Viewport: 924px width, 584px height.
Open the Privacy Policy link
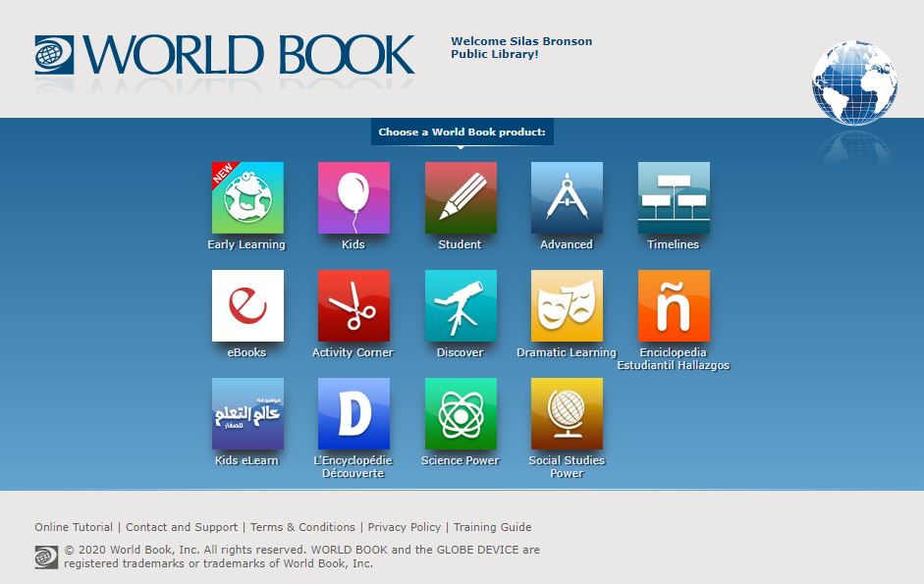[x=405, y=527]
